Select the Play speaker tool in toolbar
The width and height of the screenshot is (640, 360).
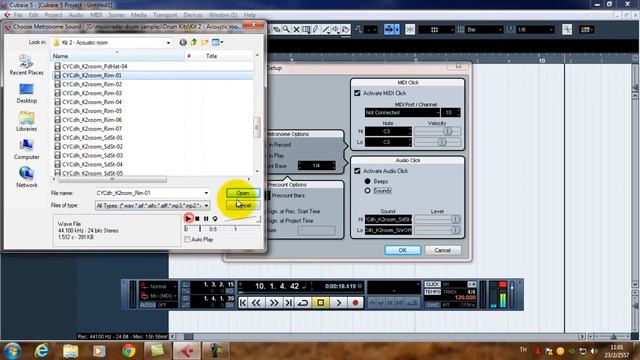click(336, 29)
